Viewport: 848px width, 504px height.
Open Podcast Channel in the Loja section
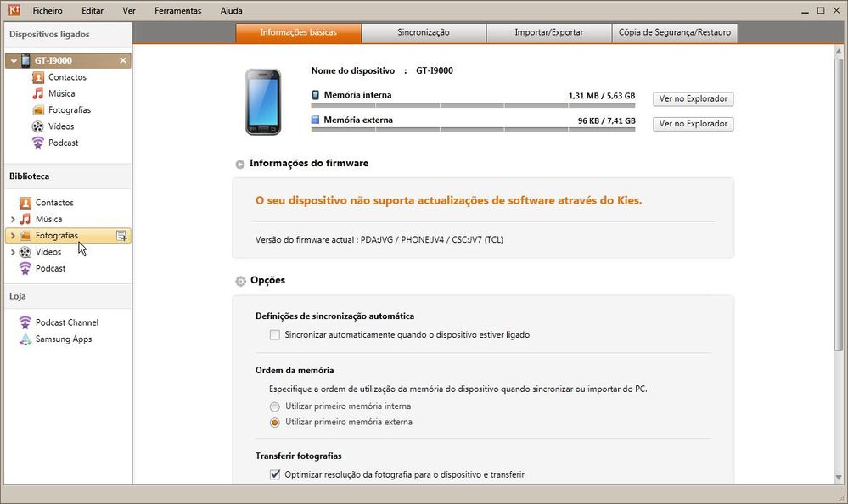pyautogui.click(x=67, y=322)
